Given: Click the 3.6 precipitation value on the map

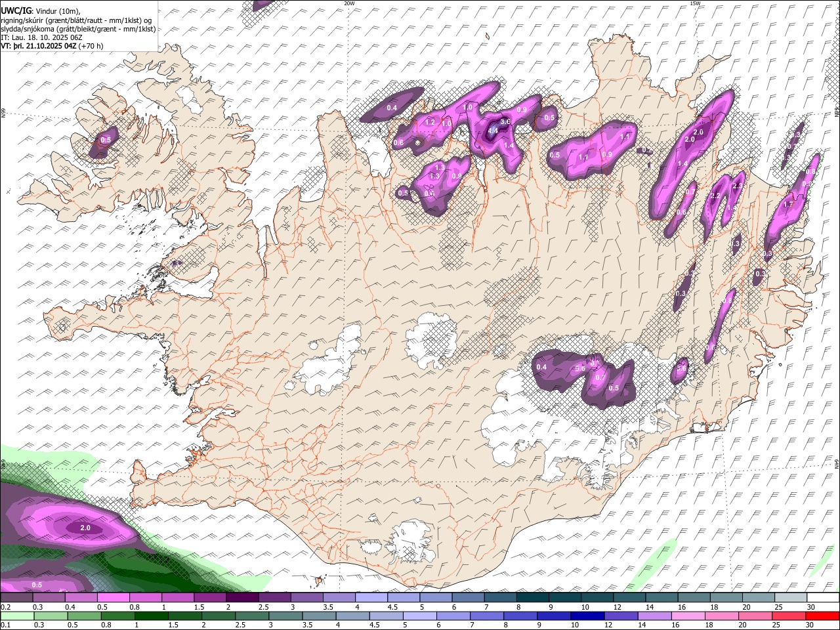Looking at the screenshot, I should (x=505, y=121).
